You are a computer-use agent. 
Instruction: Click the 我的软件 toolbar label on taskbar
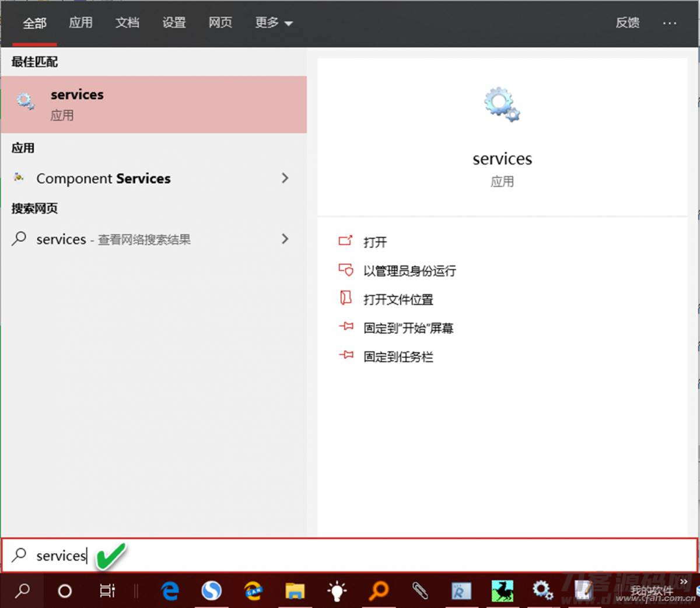point(651,590)
